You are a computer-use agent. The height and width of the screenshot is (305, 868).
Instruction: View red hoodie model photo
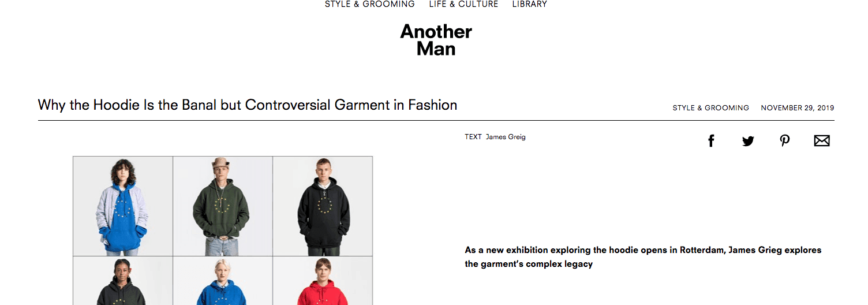point(323,281)
